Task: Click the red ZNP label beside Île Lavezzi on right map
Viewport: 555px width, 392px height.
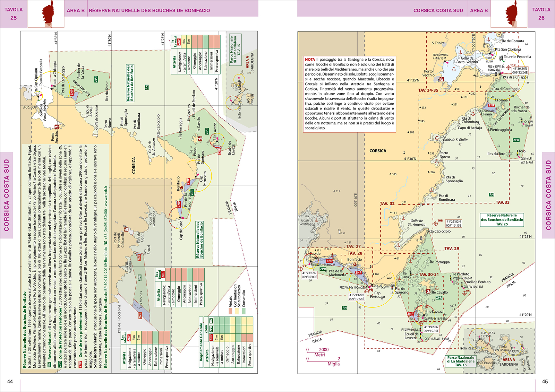Action: click(x=410, y=314)
